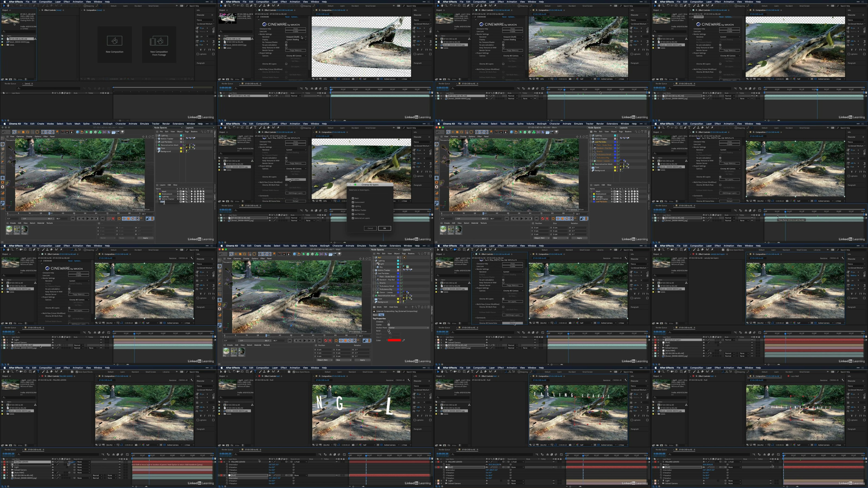The image size is (868, 488).
Task: Select Type tool beside Cinema 4D layers dialog
Action: [255, 128]
